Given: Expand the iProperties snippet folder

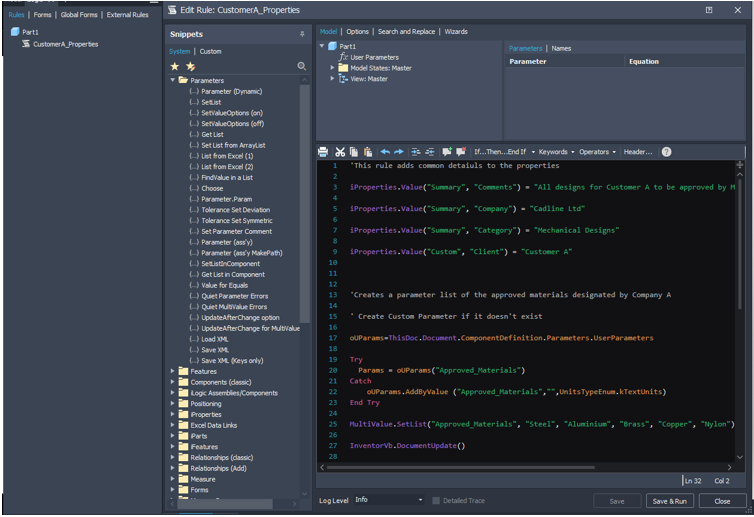Looking at the screenshot, I should (173, 414).
